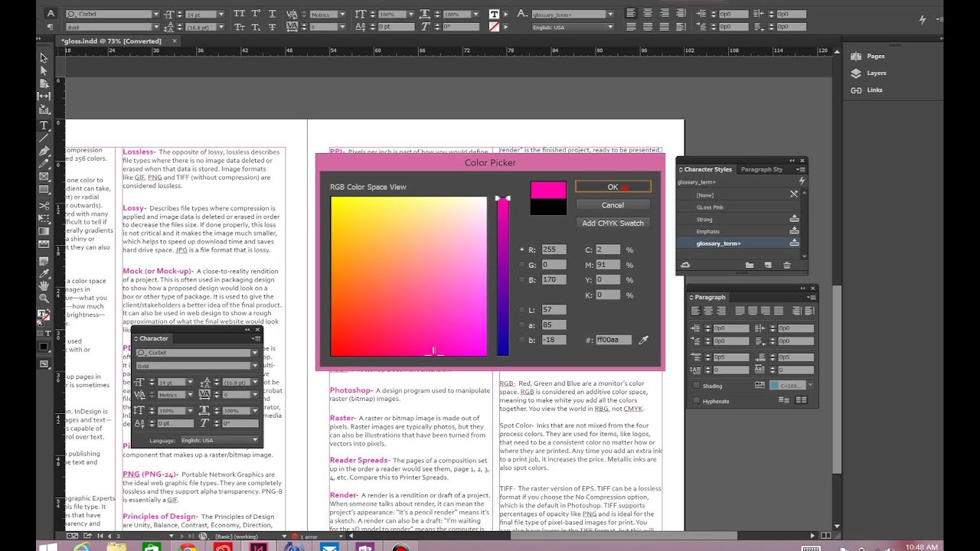
Task: Select the Eyedropper tool in toolbox
Action: coord(44,273)
